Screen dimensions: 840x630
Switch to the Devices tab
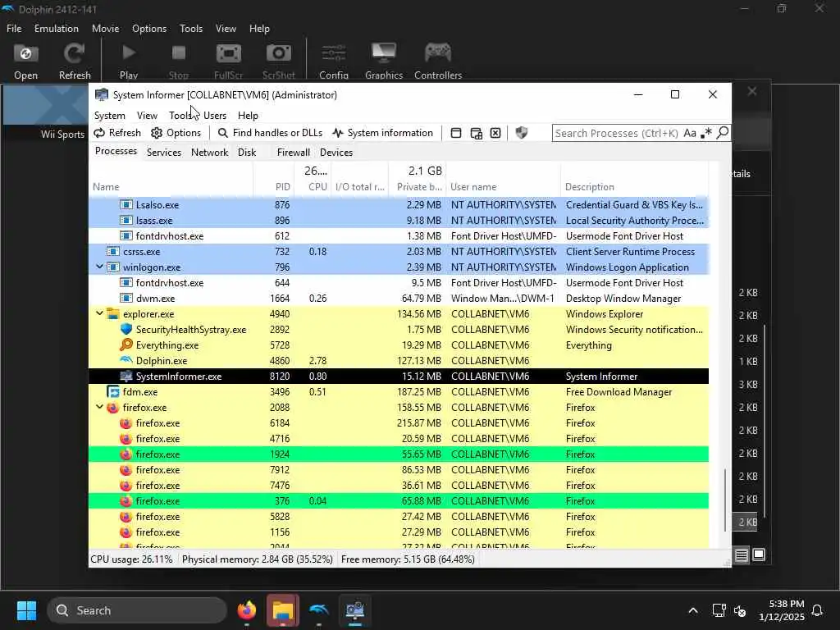336,152
